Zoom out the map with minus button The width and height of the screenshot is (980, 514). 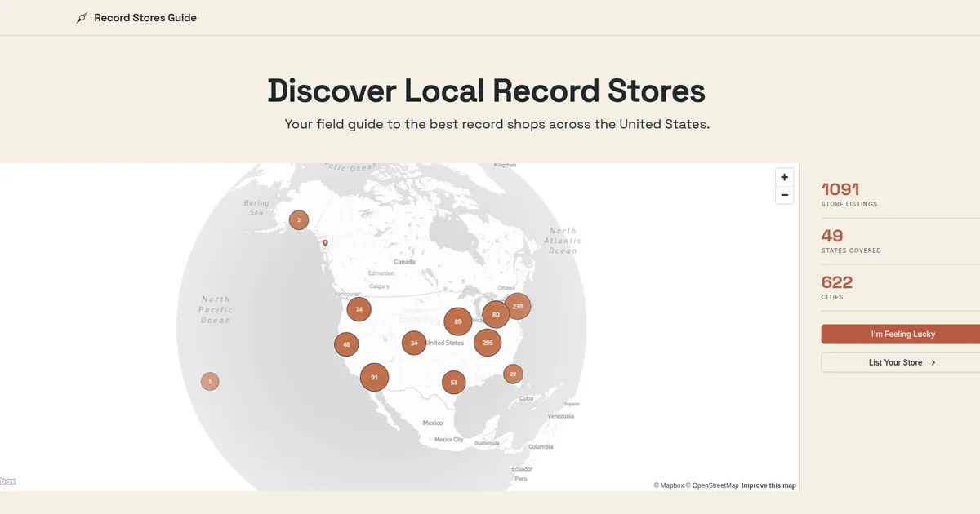784,195
